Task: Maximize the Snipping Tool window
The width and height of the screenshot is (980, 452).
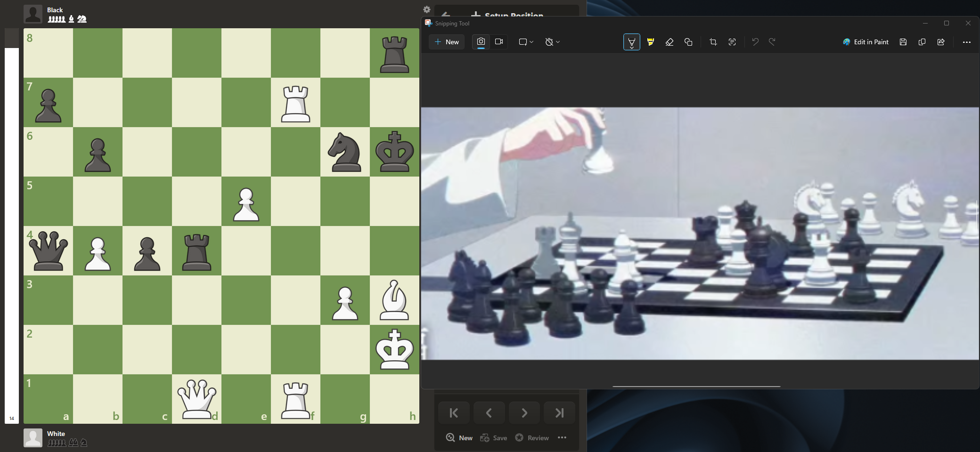Action: (x=947, y=23)
